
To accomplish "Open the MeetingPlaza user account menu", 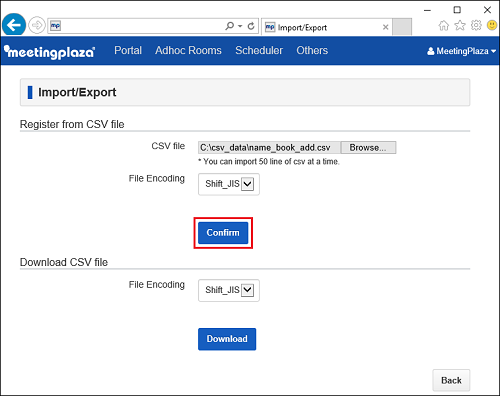I will click(x=461, y=51).
